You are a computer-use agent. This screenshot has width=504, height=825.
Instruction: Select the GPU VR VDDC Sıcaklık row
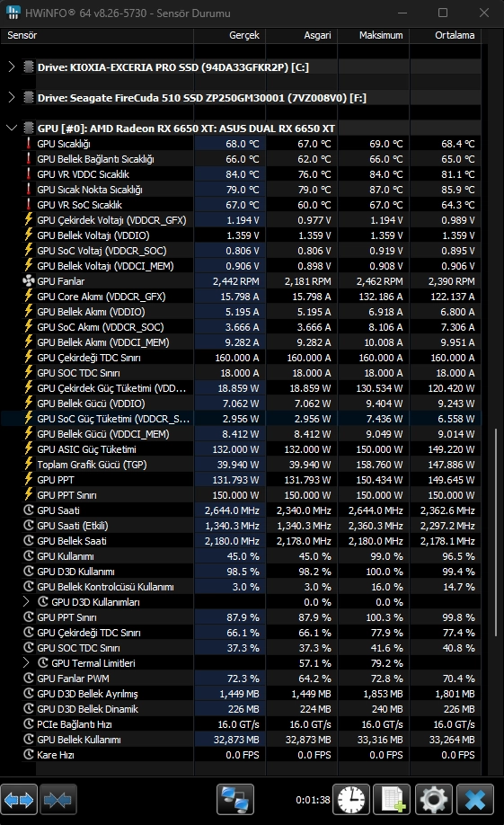click(x=241, y=174)
